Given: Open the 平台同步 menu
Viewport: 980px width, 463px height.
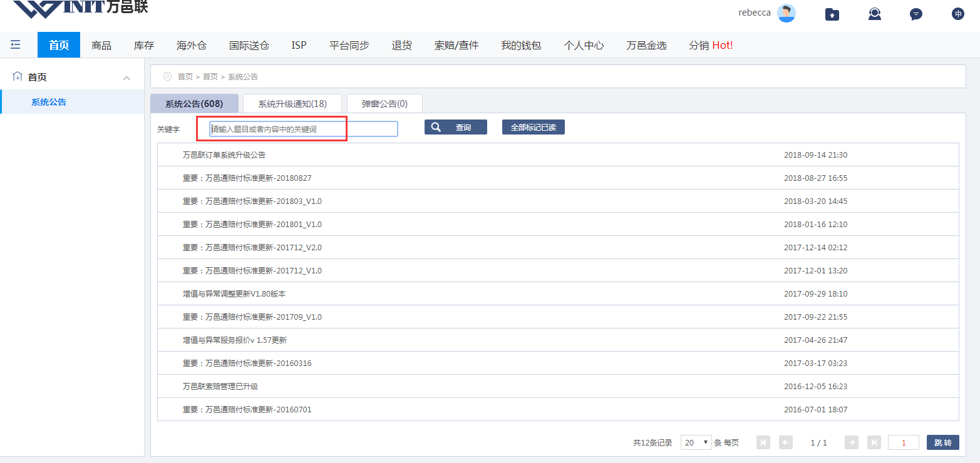Looking at the screenshot, I should [x=349, y=45].
